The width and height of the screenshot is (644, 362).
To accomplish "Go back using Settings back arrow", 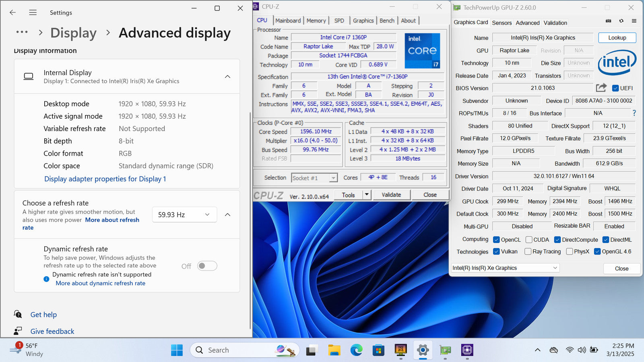I will tap(13, 12).
